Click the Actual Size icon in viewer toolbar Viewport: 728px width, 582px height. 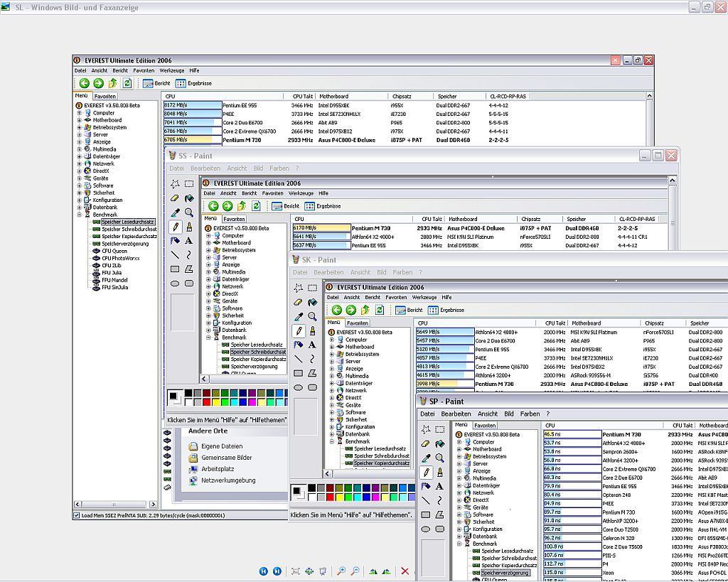309,571
